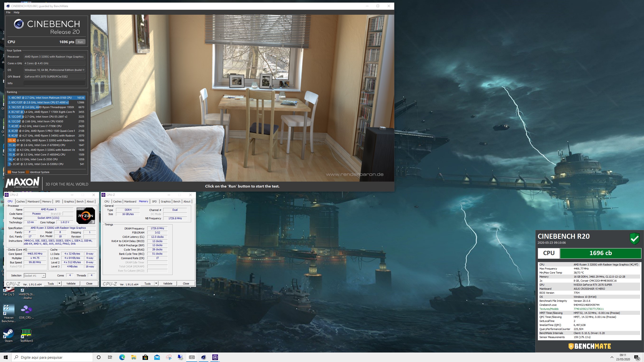Click the orange Your Score legend swatch
Screen dimensions: 644x362
(9, 172)
